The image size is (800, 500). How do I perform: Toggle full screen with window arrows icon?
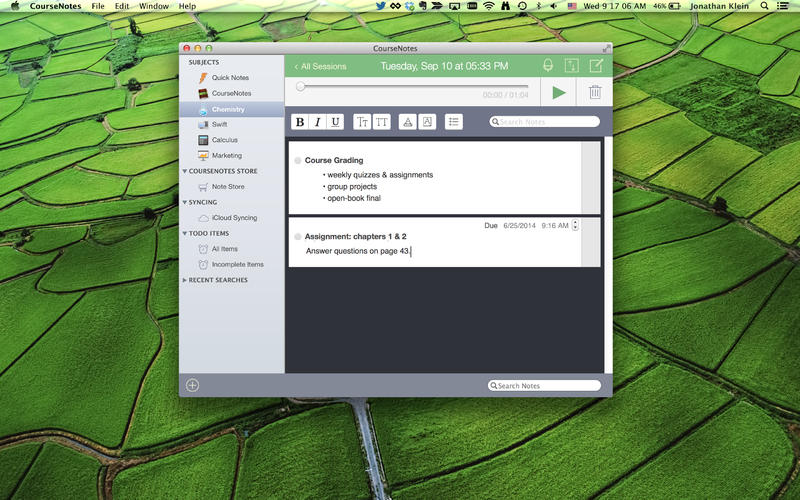pyautogui.click(x=606, y=48)
